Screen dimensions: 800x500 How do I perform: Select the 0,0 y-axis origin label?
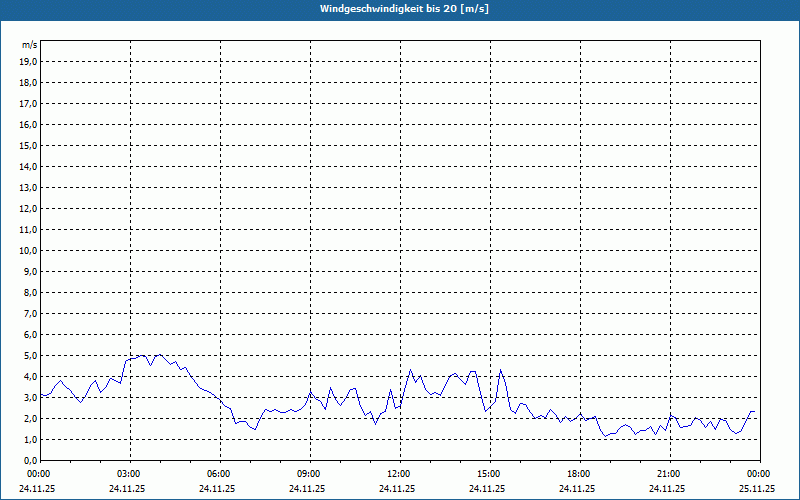pyautogui.click(x=29, y=460)
